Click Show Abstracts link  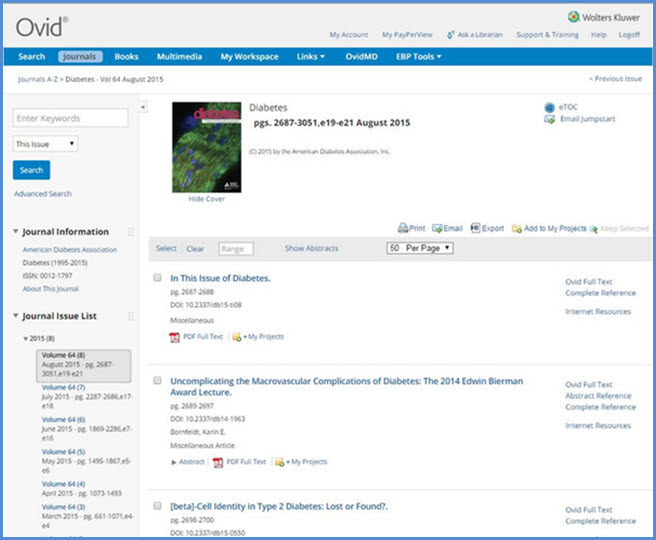(x=311, y=248)
